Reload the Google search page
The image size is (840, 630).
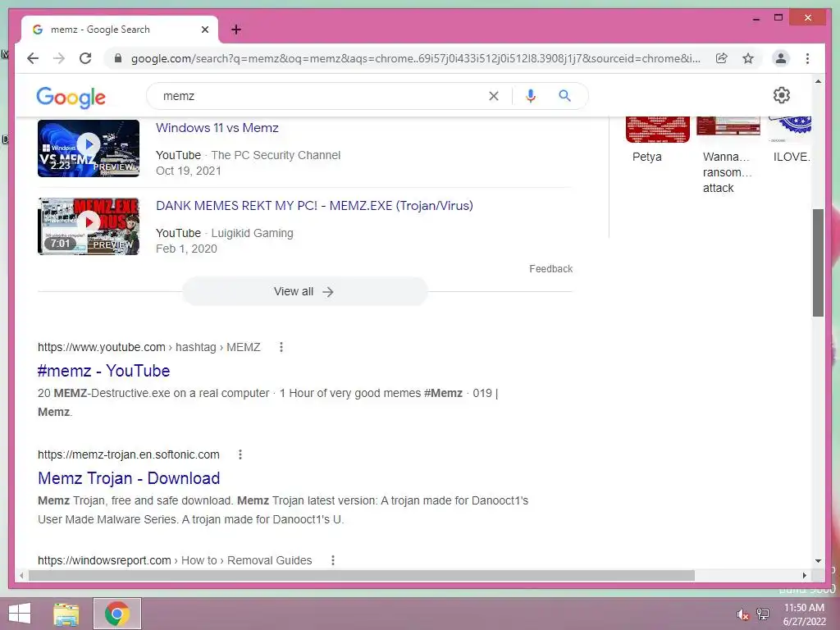click(x=85, y=58)
